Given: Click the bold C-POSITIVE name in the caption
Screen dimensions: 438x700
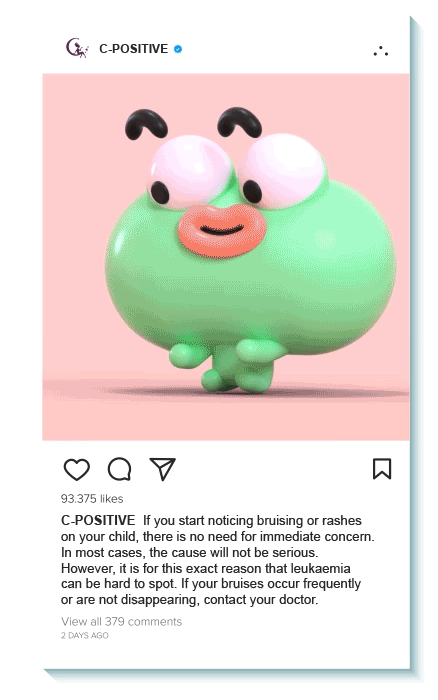Looking at the screenshot, I should 98,521.
